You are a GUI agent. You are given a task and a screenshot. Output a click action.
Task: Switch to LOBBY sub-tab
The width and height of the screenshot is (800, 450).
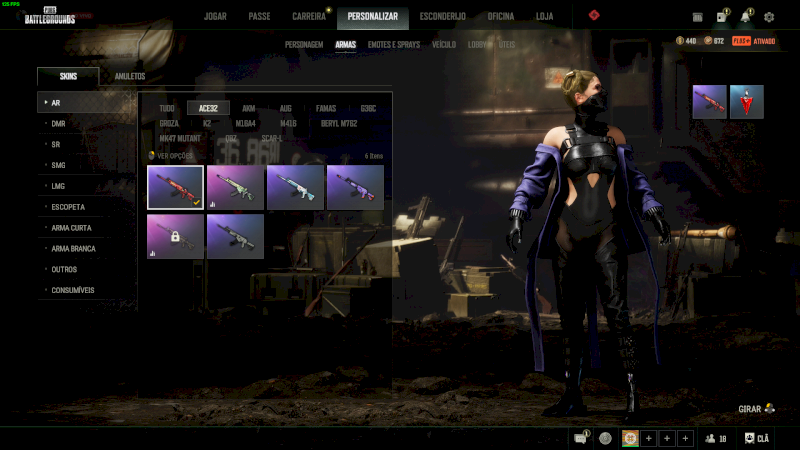[477, 45]
